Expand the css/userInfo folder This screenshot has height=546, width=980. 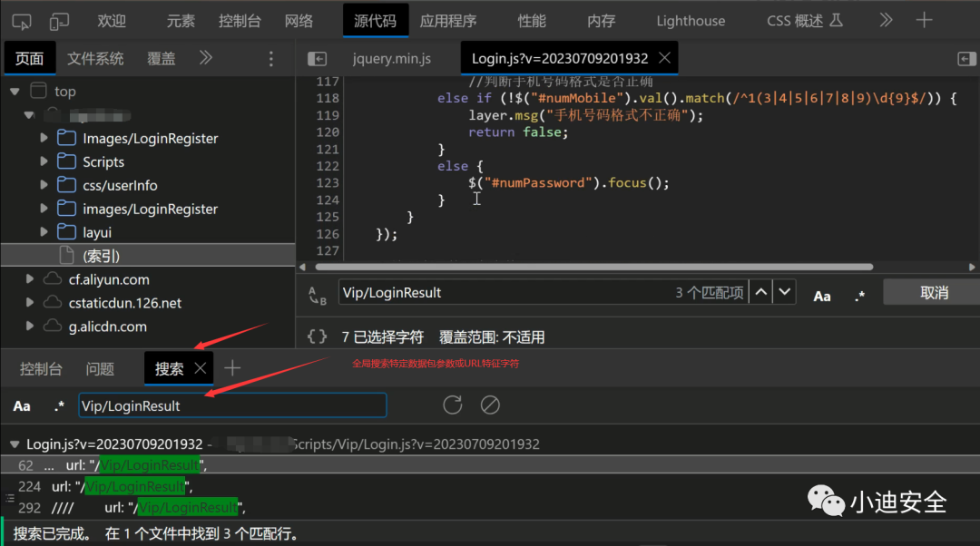pyautogui.click(x=44, y=185)
